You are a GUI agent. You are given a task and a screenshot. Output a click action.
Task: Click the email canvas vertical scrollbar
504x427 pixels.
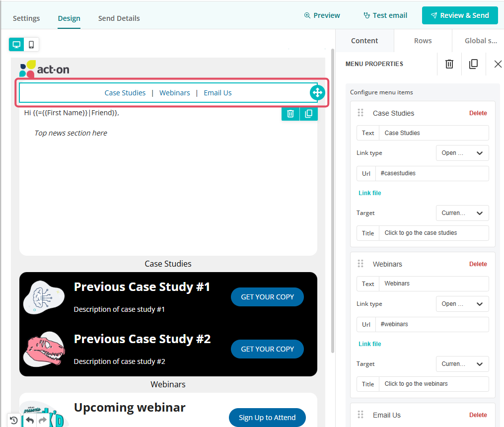tap(333, 201)
